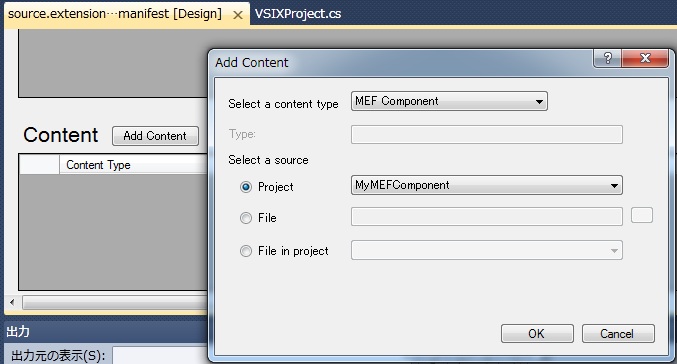Select the File in project radio button

tap(246, 251)
